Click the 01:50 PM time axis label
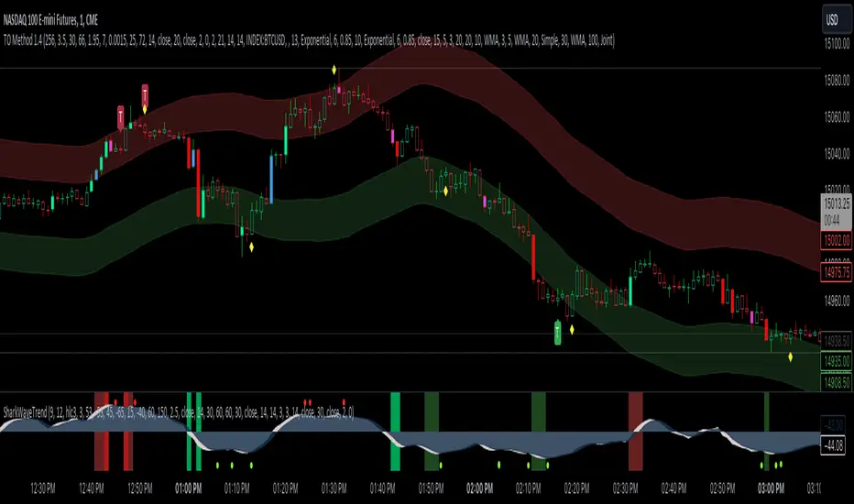Screen dimensions: 854x504 pyautogui.click(x=431, y=488)
